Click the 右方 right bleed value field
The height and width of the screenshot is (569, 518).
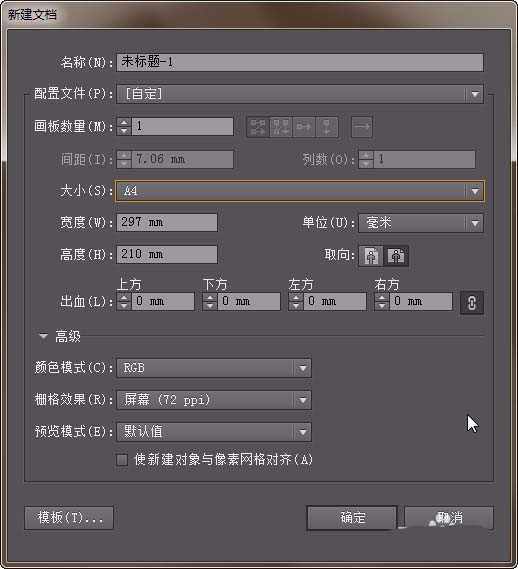click(421, 302)
